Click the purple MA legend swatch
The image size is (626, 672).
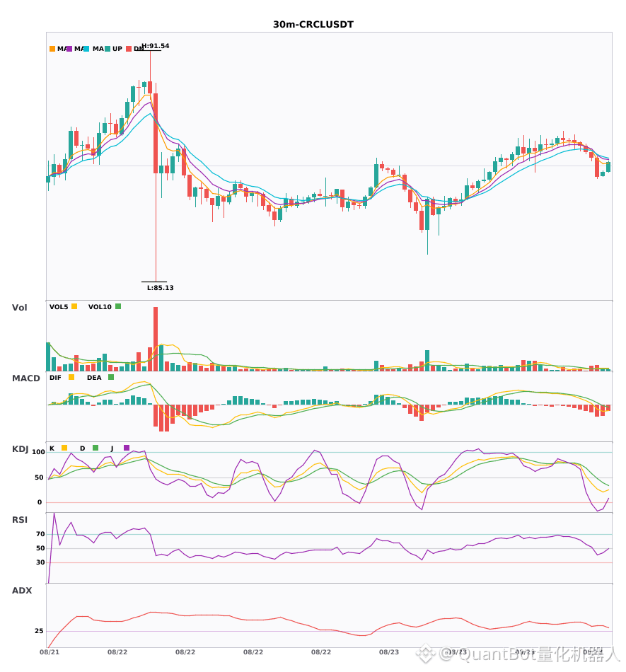coord(69,49)
